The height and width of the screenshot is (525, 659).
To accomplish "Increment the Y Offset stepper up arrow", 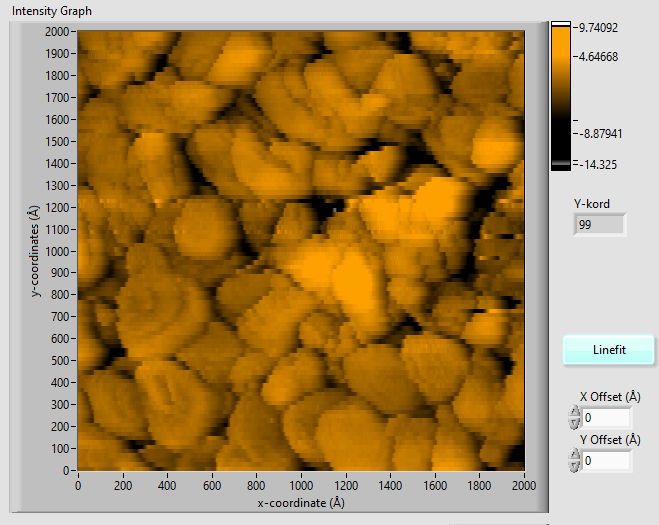I will click(574, 455).
